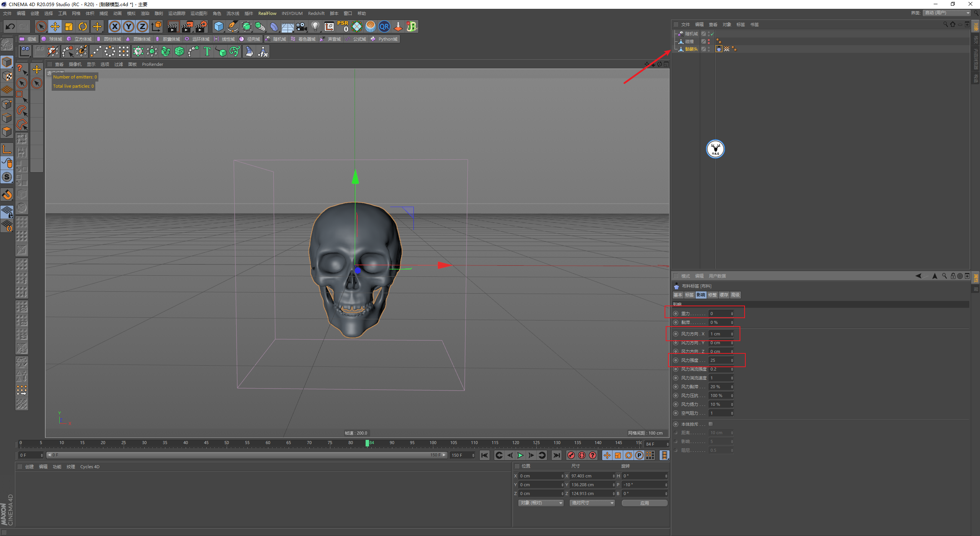Click the 应用 apply button
This screenshot has width=980, height=536.
point(644,503)
